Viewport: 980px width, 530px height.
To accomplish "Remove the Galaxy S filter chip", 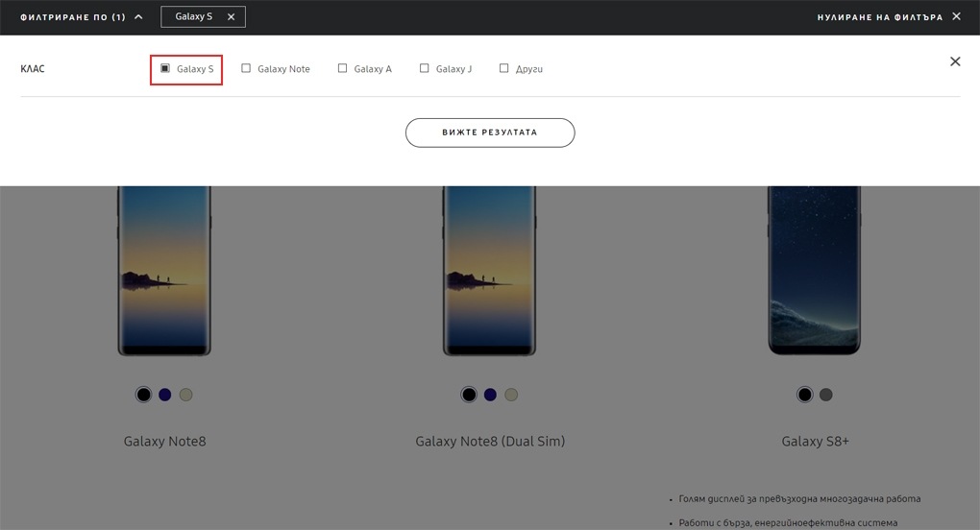I will [232, 17].
